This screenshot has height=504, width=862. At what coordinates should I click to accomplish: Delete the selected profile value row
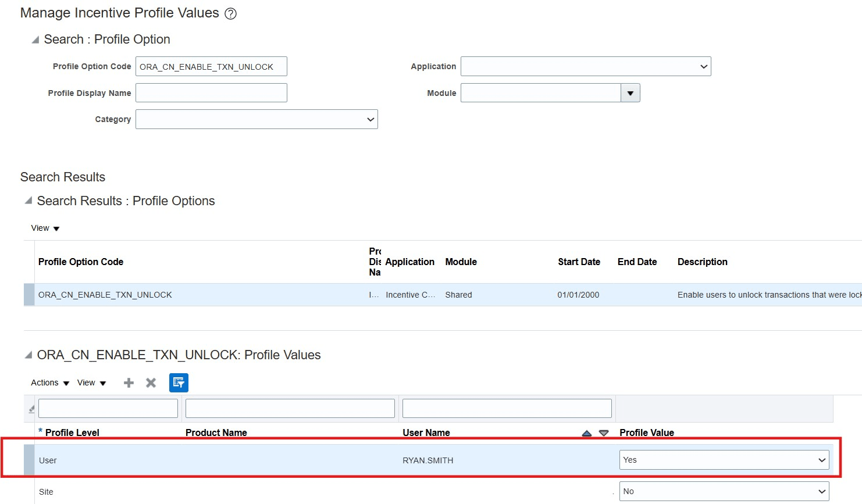pos(151,383)
